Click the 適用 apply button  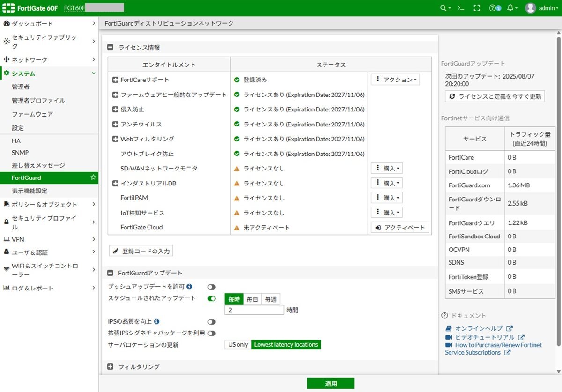tap(331, 383)
